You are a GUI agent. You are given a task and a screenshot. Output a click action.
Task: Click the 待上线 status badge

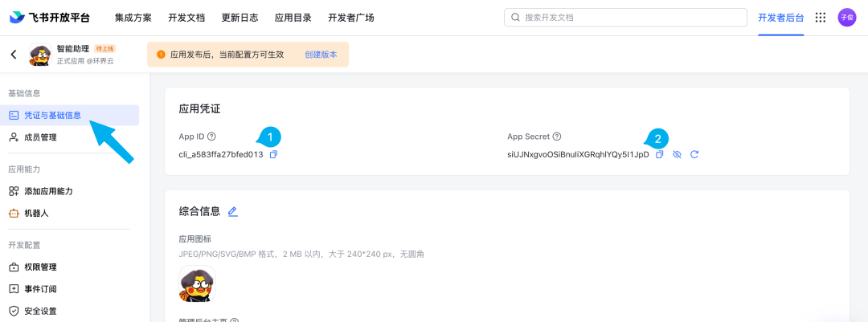104,49
